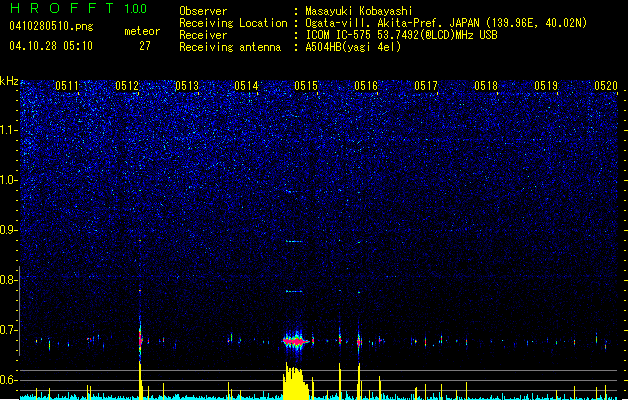Click the 'meteor' count label
The image size is (629, 400).
[x=142, y=31]
